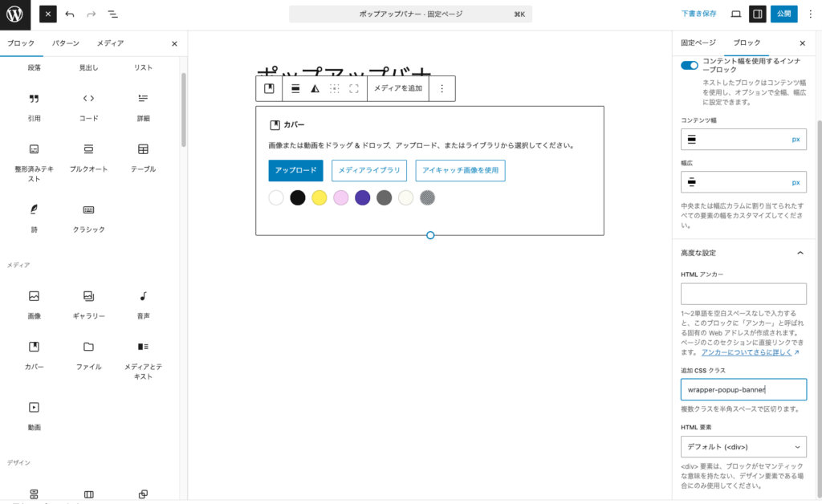This screenshot has width=822, height=504.
Task: Select the ギャラリー block icon
Action: point(87,299)
